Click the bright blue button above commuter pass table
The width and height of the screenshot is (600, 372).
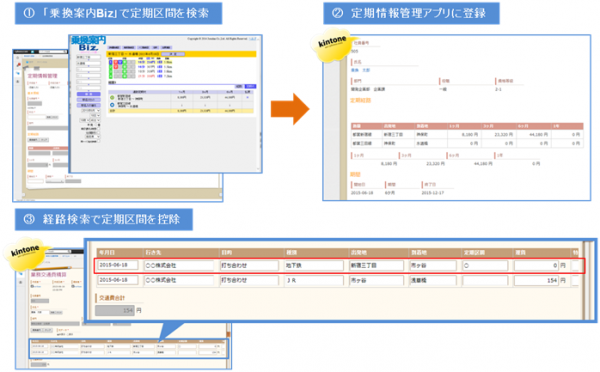pos(250,86)
